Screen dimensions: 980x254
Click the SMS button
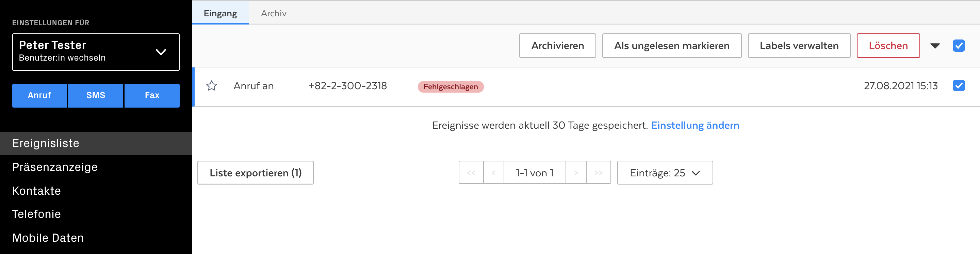click(x=96, y=96)
